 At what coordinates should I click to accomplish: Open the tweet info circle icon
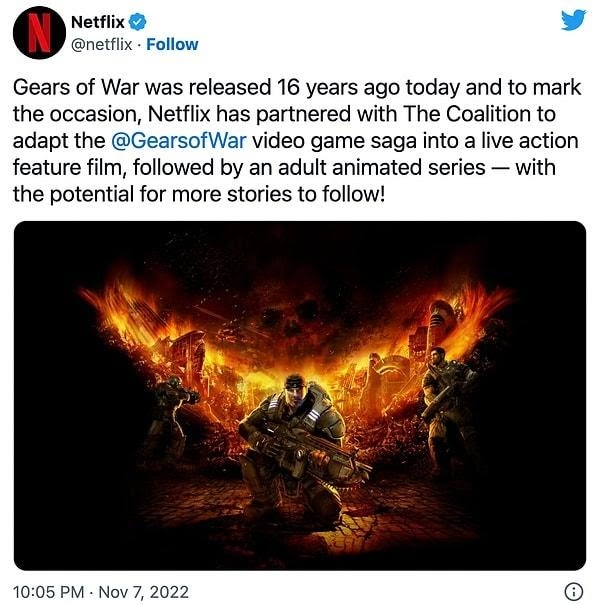[x=574, y=591]
